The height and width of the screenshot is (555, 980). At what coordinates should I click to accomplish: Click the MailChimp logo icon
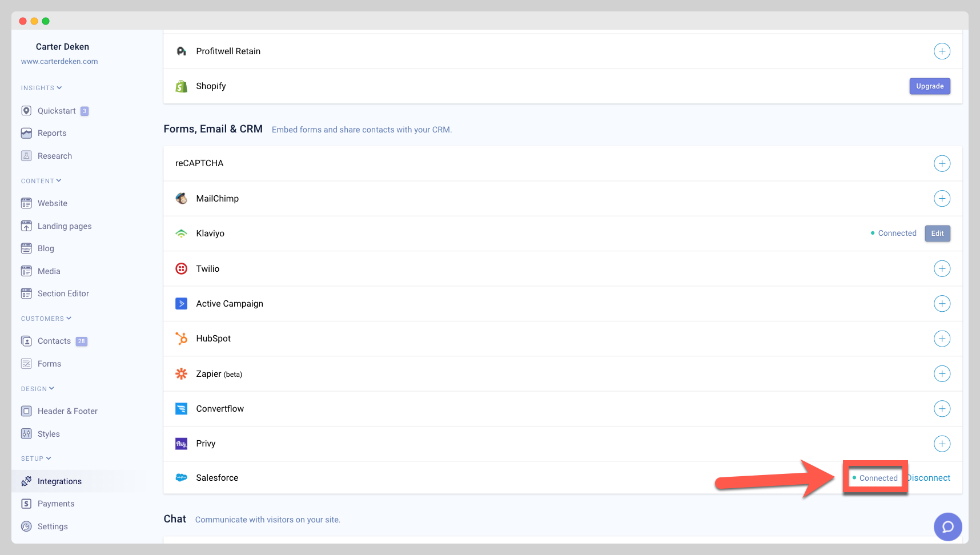pos(182,198)
